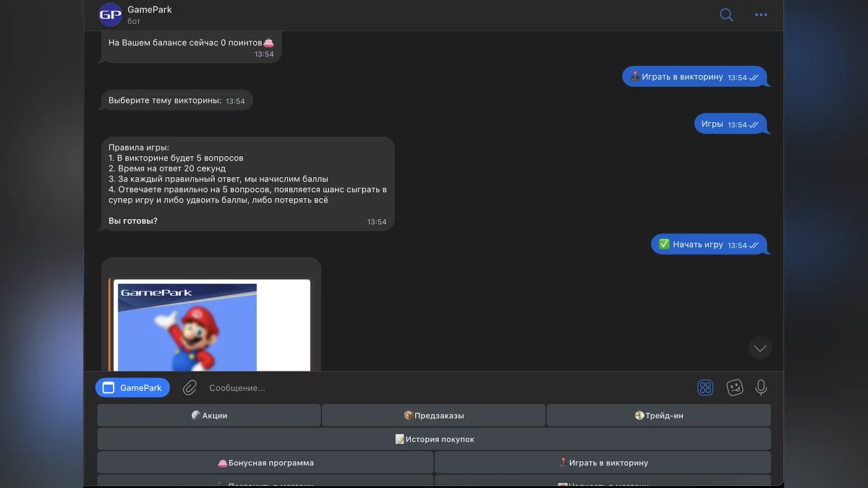Click the GamePark chat title in header

click(150, 9)
